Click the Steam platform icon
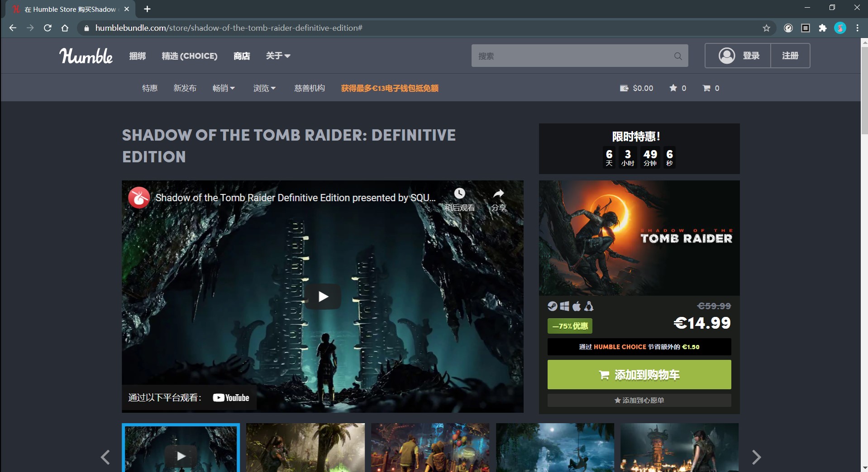This screenshot has width=868, height=472. pyautogui.click(x=552, y=306)
